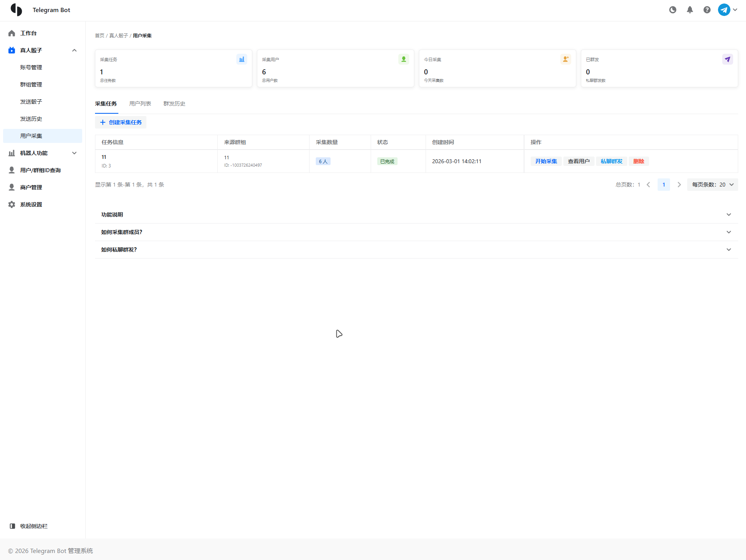Toggle dark mode moon icon

click(672, 10)
